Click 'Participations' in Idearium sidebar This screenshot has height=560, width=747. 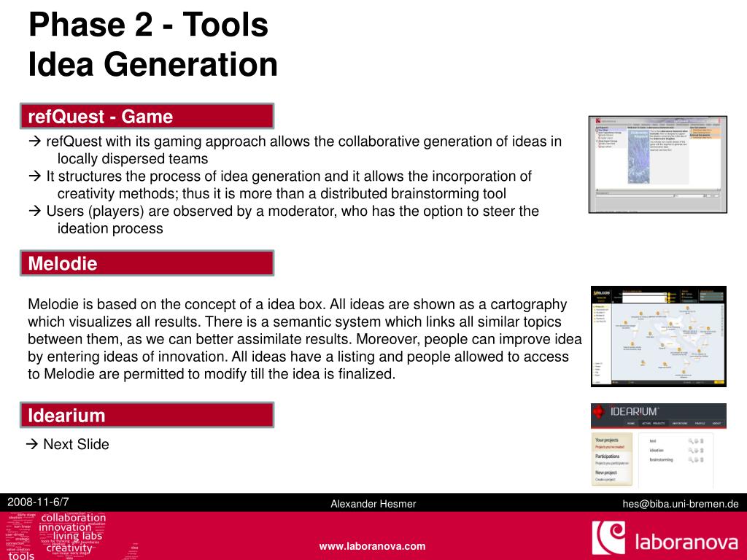pyautogui.click(x=608, y=456)
